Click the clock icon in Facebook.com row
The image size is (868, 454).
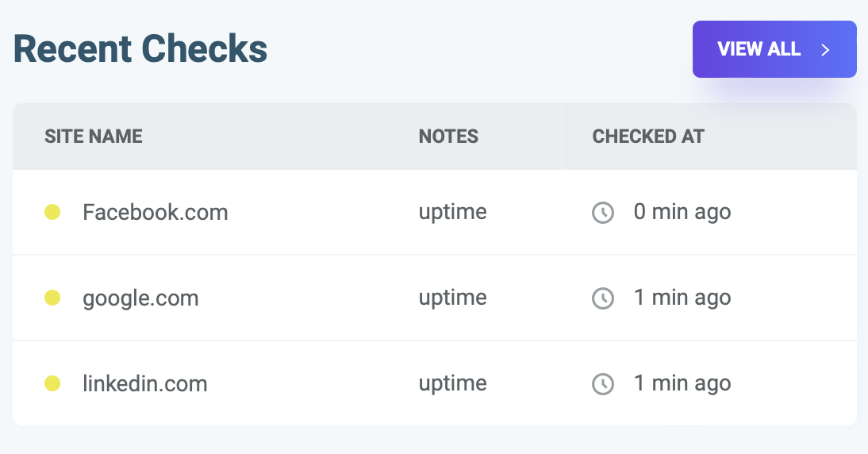[603, 213]
